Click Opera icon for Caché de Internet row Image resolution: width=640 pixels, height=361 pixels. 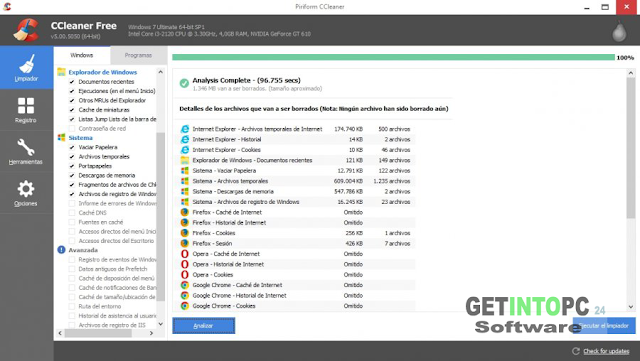point(185,254)
